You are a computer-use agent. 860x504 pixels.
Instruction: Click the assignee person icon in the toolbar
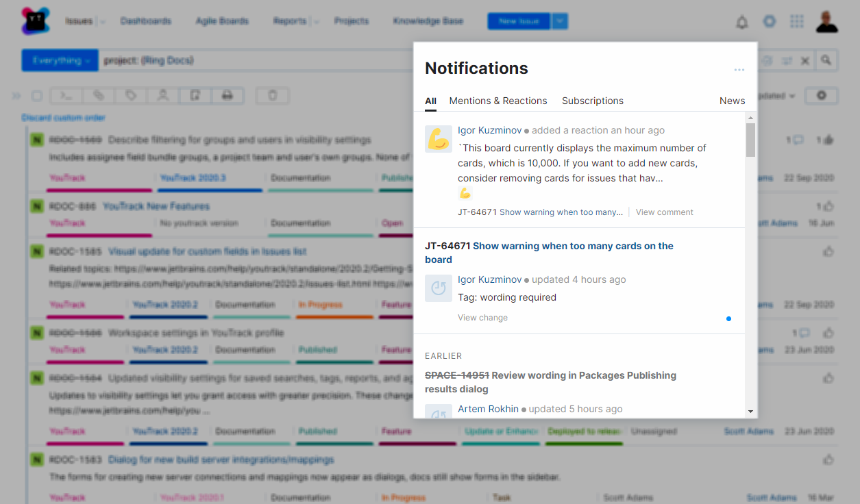pyautogui.click(x=162, y=95)
